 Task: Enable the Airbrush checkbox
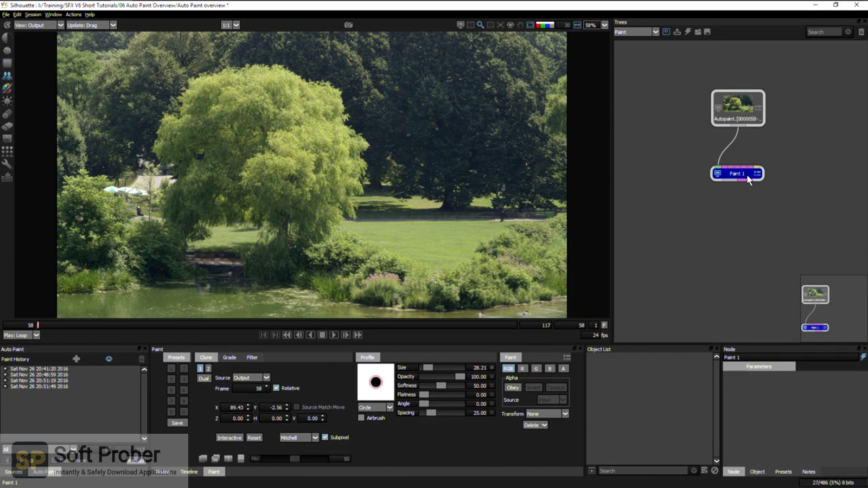point(361,418)
